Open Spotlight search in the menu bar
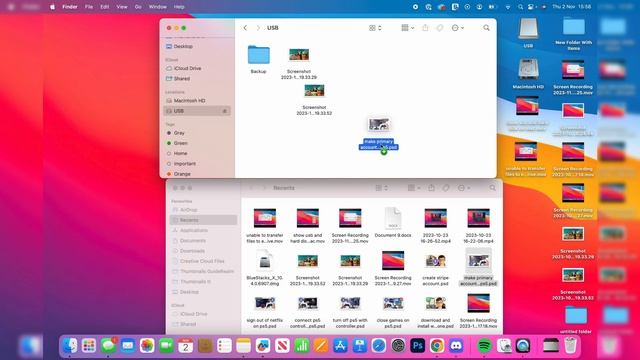Screen dimensions: 640x360 (x=520, y=7)
